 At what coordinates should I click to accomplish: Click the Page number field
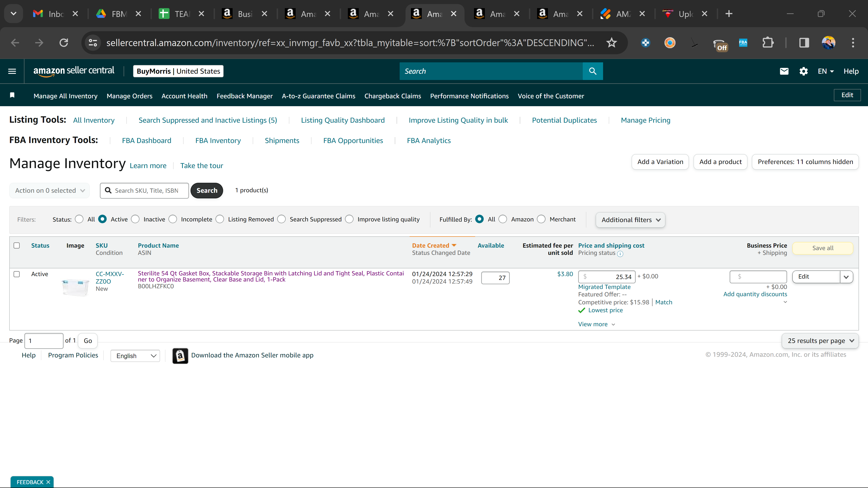click(44, 341)
